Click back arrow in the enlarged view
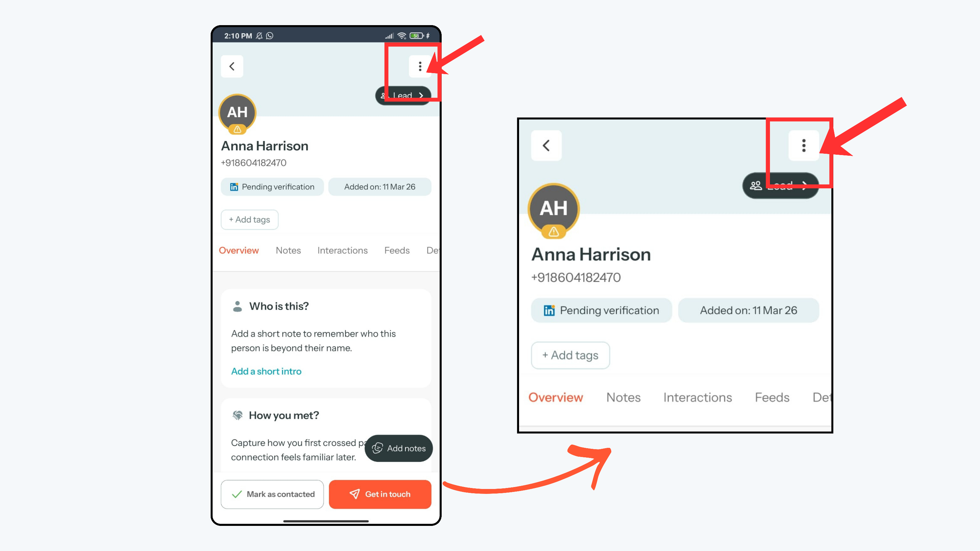The height and width of the screenshot is (551, 980). (546, 145)
